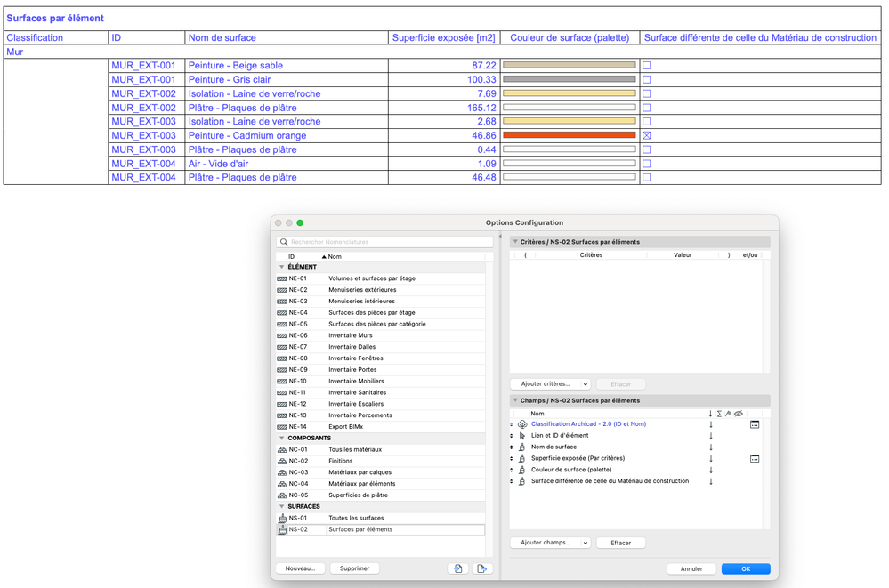Collapse the SURFACES group
This screenshot has width=889, height=588.
click(x=281, y=506)
